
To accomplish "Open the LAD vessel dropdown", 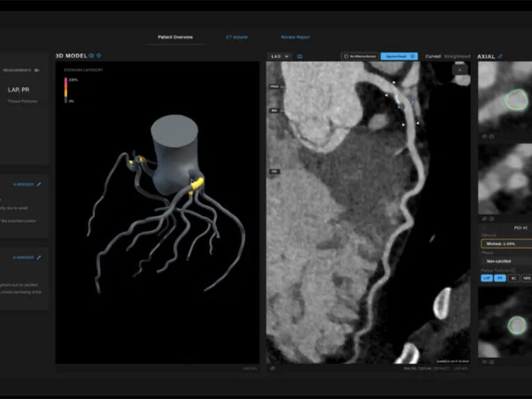I will point(280,56).
